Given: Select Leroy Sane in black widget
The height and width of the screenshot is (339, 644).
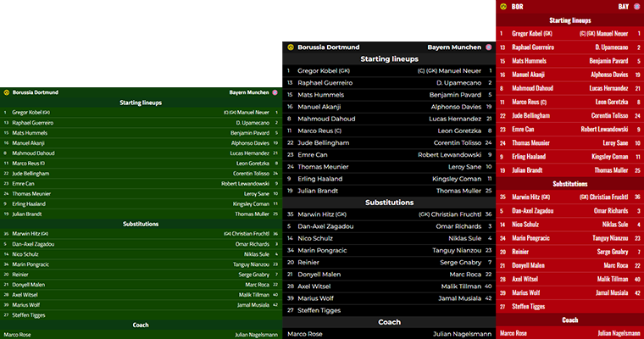Looking at the screenshot, I should (x=465, y=167).
